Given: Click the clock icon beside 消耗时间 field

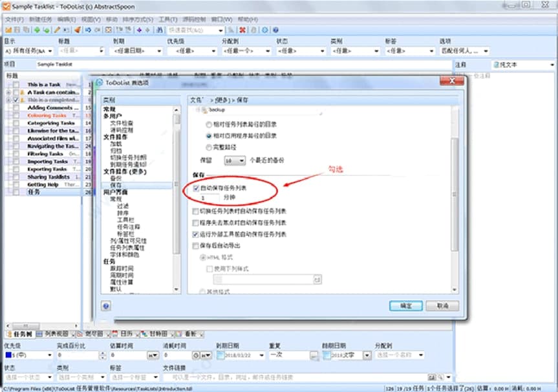Looking at the screenshot, I should (x=196, y=355).
